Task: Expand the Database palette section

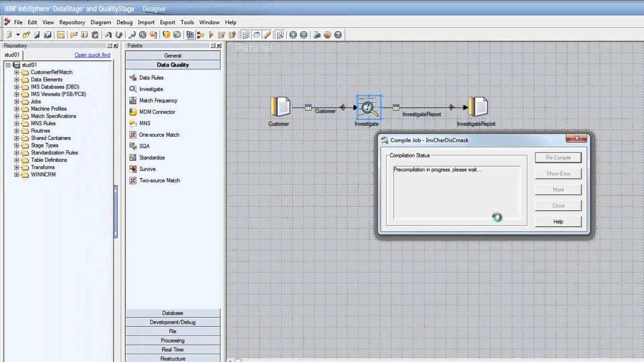Action: (173, 313)
